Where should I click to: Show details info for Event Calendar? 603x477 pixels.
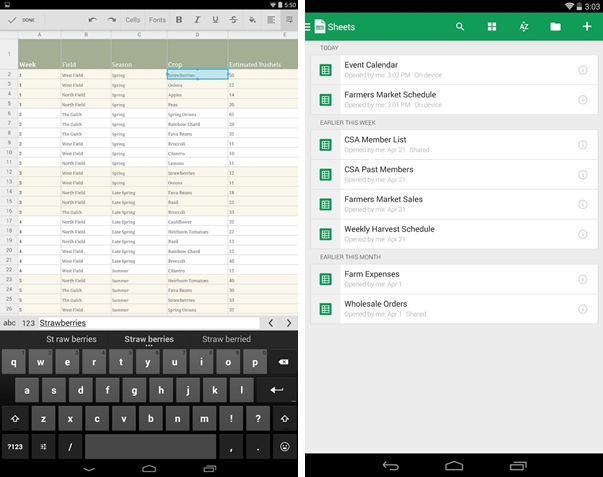[x=583, y=70]
